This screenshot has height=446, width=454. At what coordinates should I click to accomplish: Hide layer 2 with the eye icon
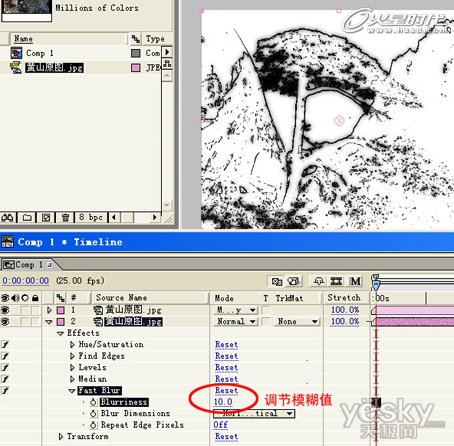[5, 321]
